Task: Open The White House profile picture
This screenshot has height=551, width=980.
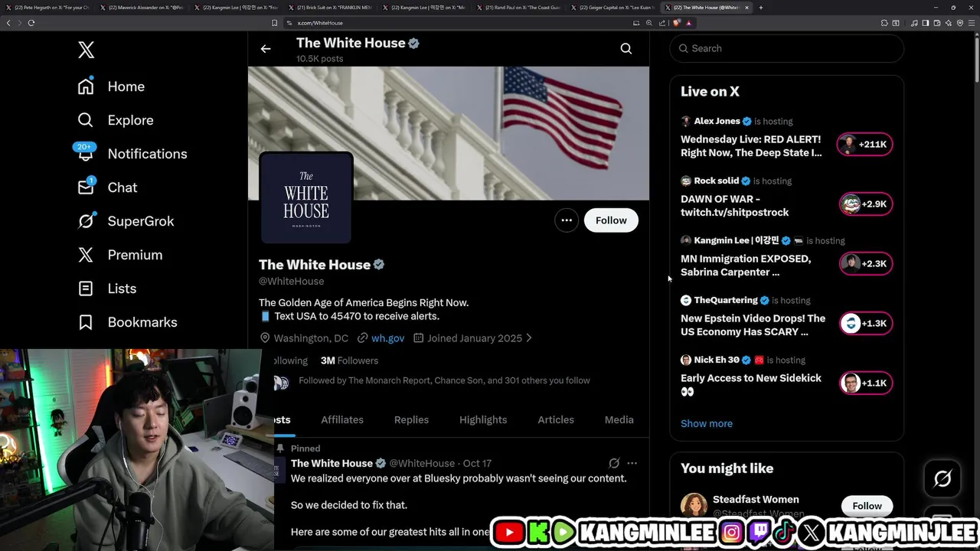Action: pos(306,197)
